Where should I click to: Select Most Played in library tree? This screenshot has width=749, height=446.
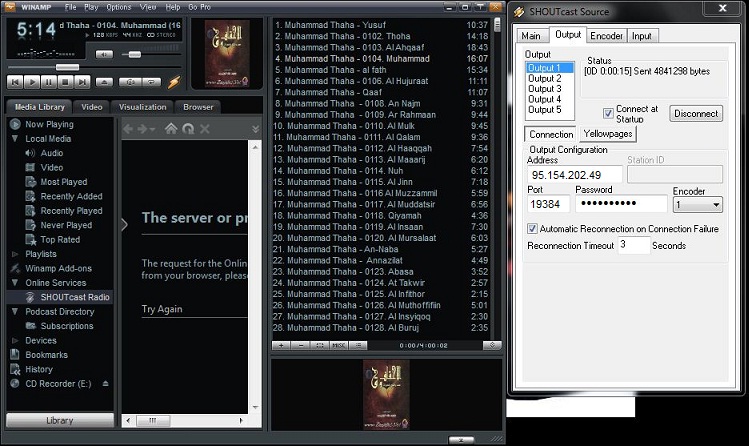(x=64, y=182)
